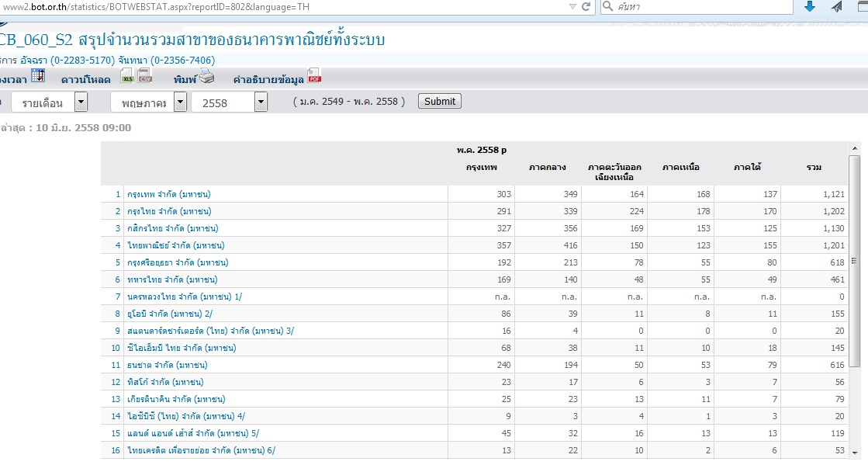This screenshot has width=868, height=465.
Task: Click the ภาคใต้ column header
Action: click(x=747, y=168)
